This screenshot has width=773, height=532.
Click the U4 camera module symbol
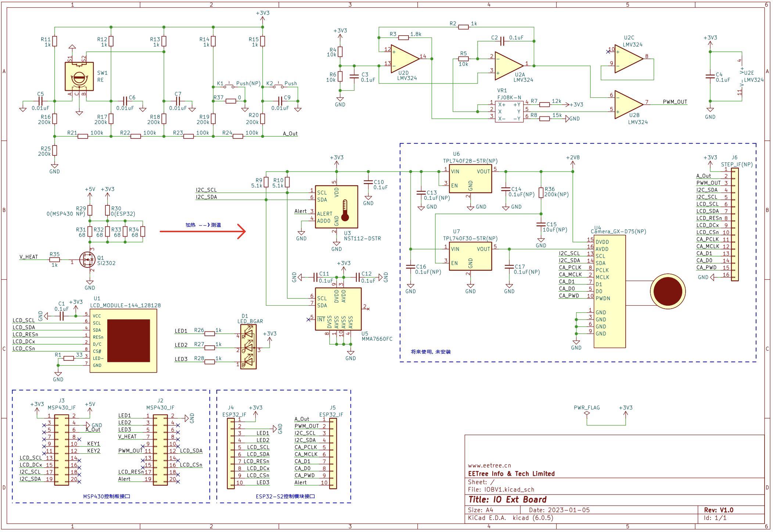610,291
